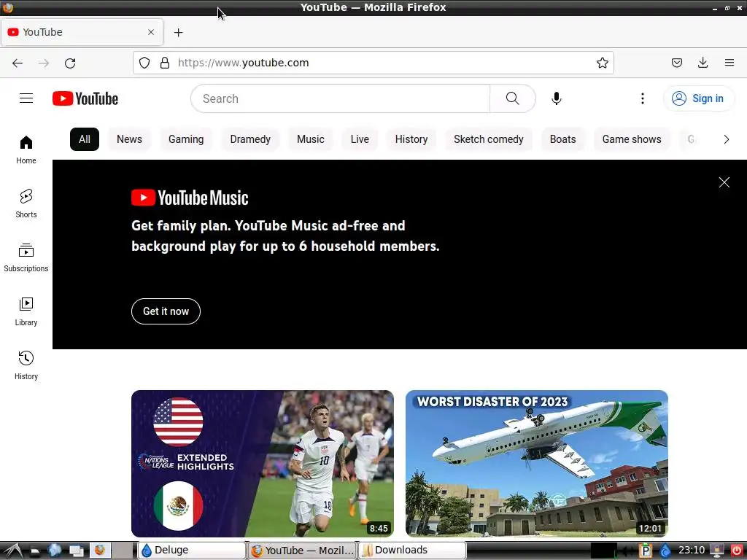Open the tracking protection shield icon
Viewport: 747px width, 560px height.
144,63
